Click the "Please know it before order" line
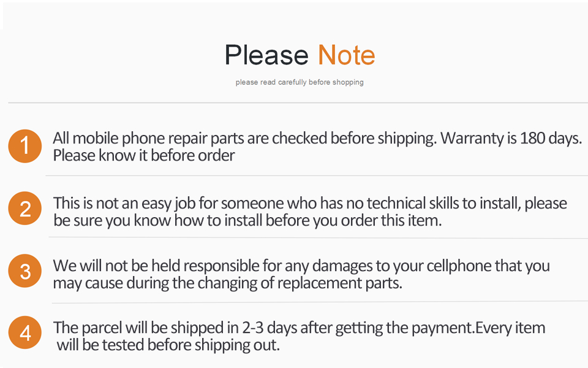The image size is (588, 368). tap(144, 156)
